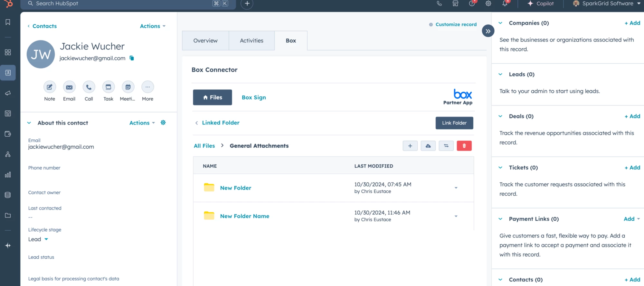Click the Link Folder button
644x286 pixels.
click(x=454, y=123)
